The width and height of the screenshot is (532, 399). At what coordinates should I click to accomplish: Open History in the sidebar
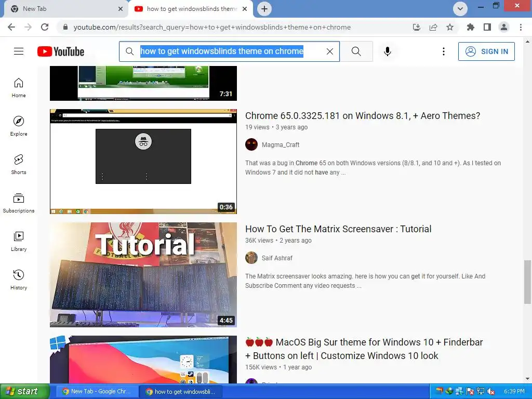tap(19, 280)
